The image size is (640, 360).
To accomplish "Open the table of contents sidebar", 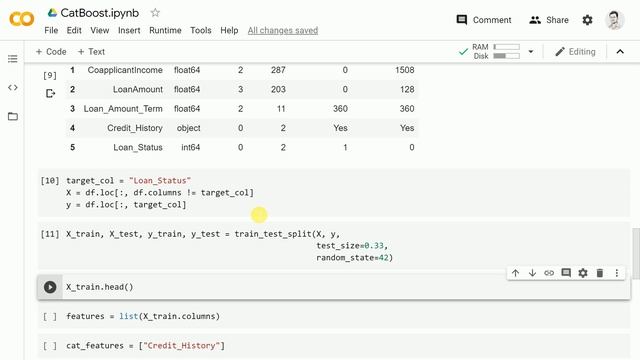I will coord(13,59).
